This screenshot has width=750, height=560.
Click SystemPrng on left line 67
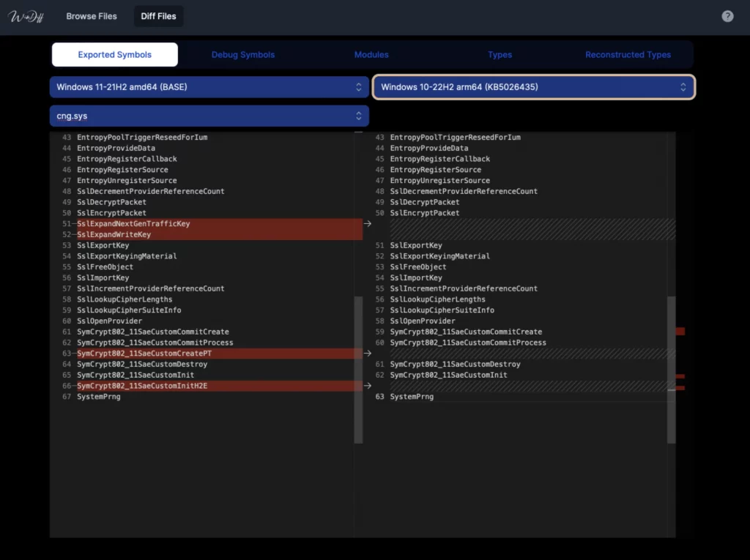tap(99, 397)
